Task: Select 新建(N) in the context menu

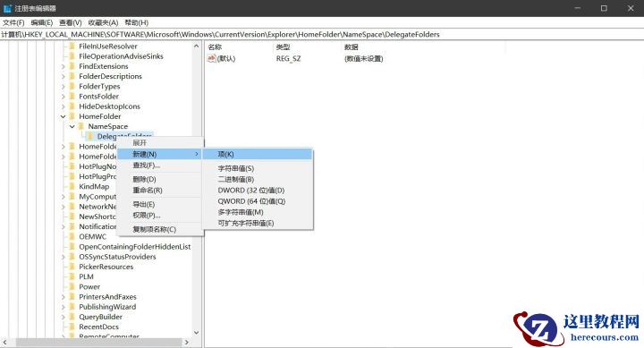Action: [x=161, y=154]
